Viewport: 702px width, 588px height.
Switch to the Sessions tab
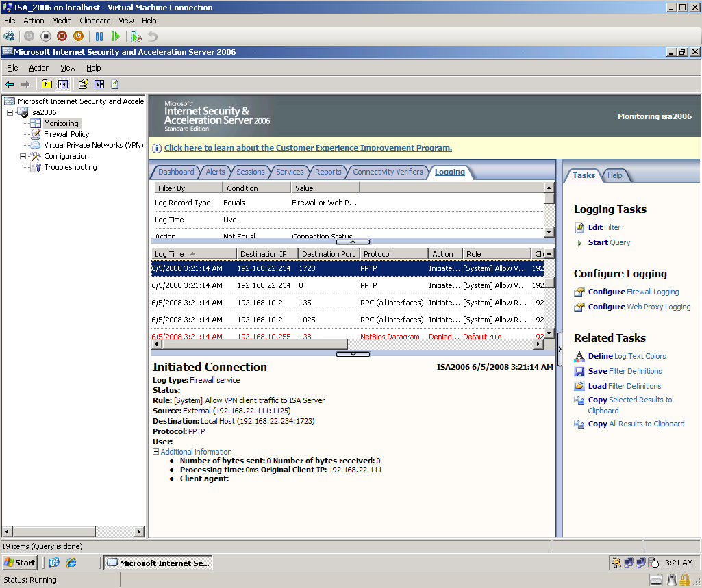point(250,172)
